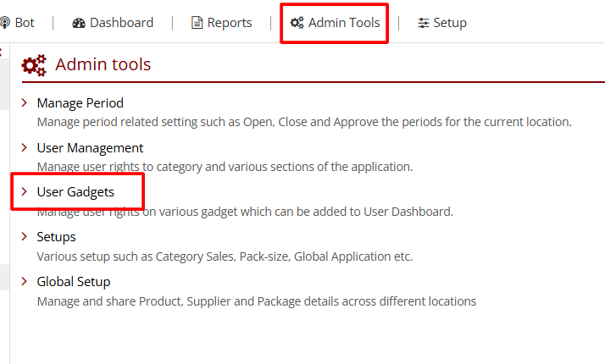Click the Dashboard gauge icon

coord(79,23)
